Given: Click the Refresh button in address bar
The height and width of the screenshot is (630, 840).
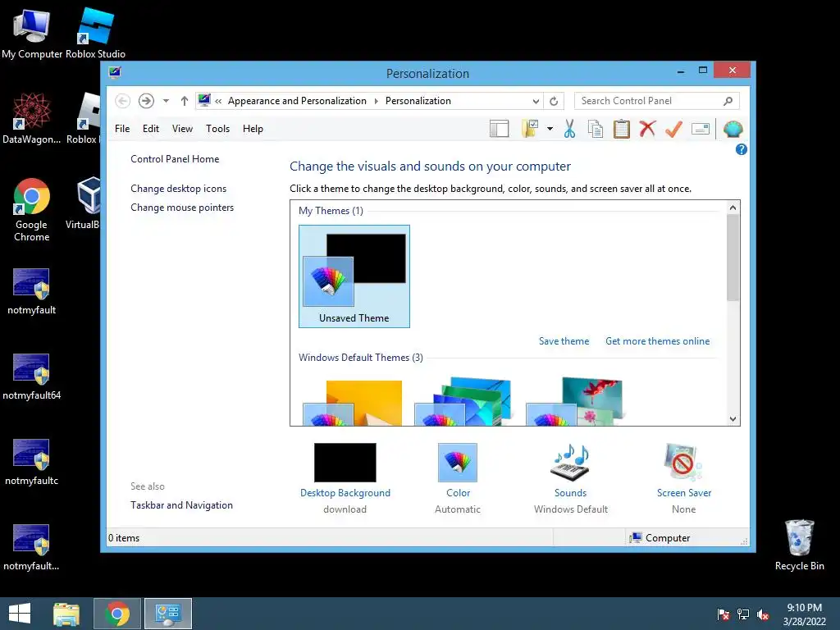Looking at the screenshot, I should click(x=554, y=101).
